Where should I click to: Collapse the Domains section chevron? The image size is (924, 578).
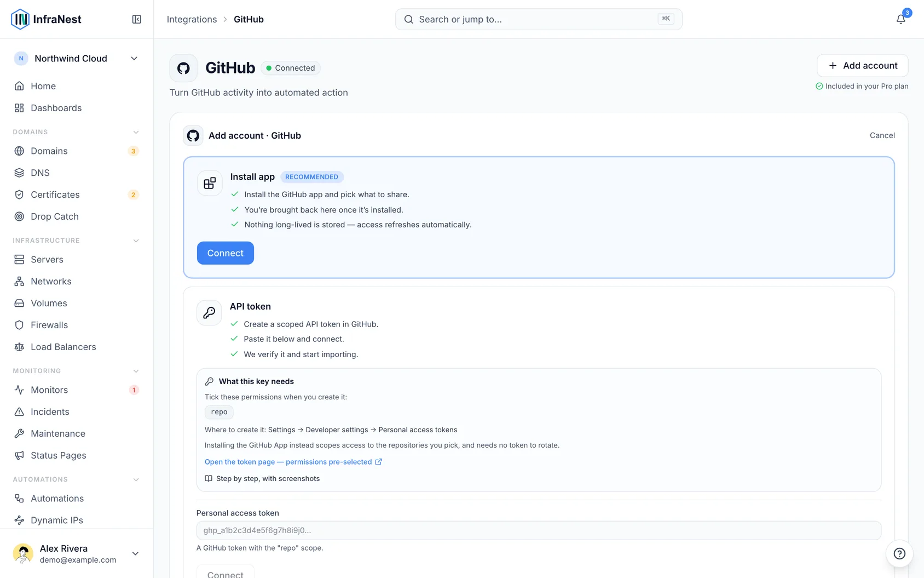click(136, 132)
